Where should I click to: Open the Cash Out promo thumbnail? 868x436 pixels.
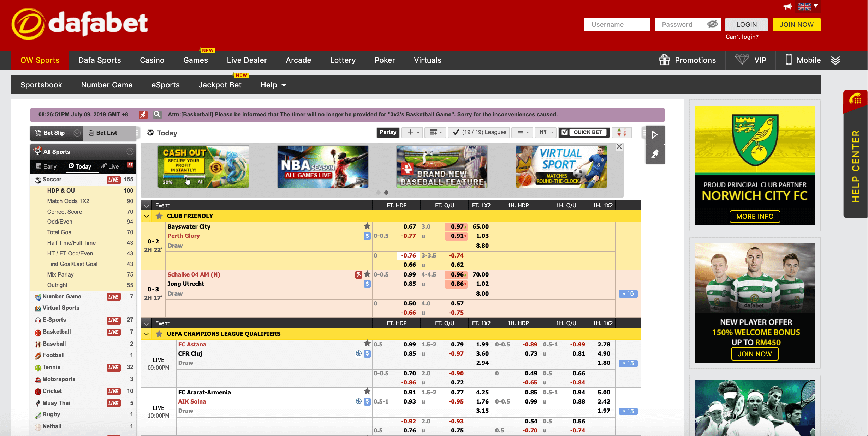203,166
